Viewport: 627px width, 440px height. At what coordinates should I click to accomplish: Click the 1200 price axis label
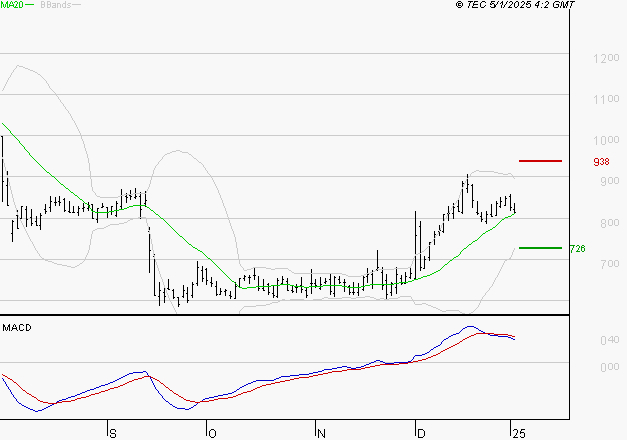click(x=605, y=59)
